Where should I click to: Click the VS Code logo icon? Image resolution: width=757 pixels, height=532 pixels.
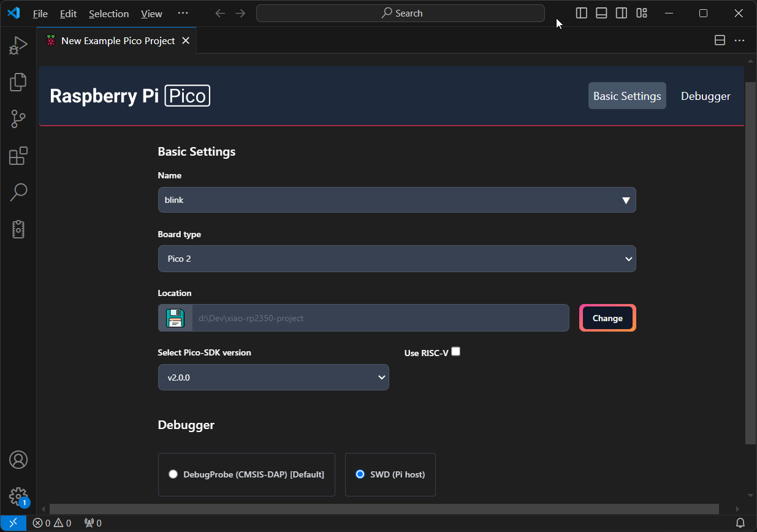(13, 13)
